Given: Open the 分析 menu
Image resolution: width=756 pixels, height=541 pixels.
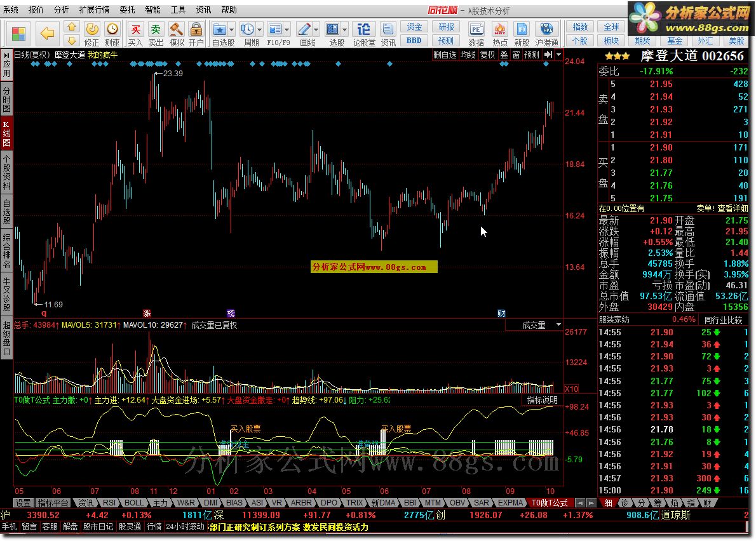Looking at the screenshot, I should pos(61,10).
